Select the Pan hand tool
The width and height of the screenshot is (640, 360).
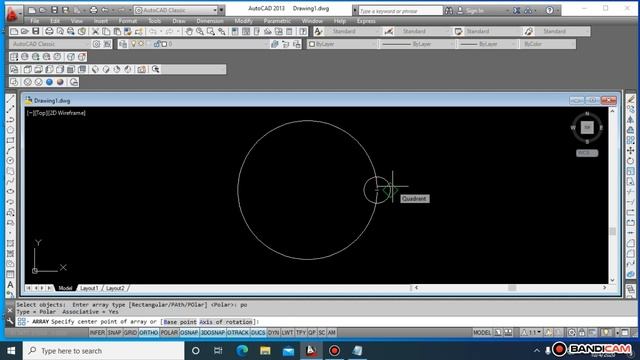(x=189, y=31)
